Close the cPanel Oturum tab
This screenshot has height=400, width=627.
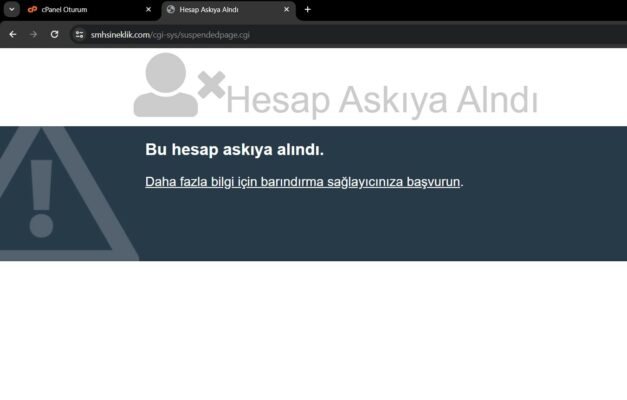(x=149, y=10)
